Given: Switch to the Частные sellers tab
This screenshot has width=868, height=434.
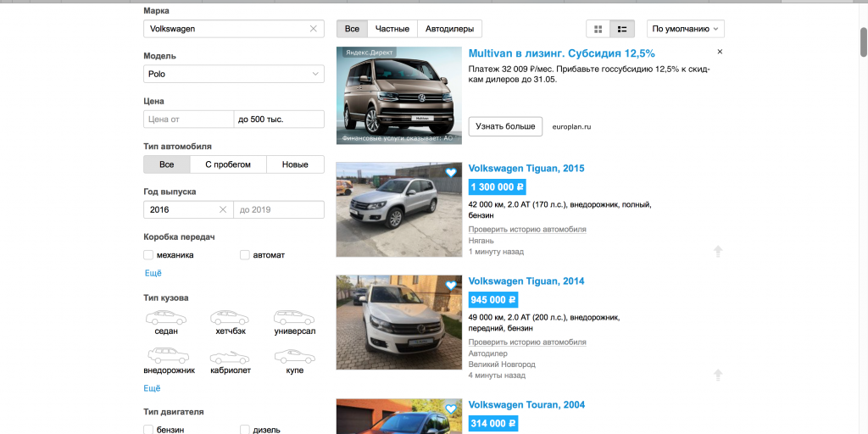Looking at the screenshot, I should point(392,29).
